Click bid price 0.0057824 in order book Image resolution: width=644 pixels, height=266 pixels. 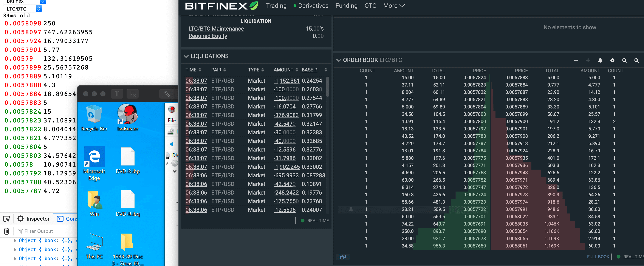[475, 78]
